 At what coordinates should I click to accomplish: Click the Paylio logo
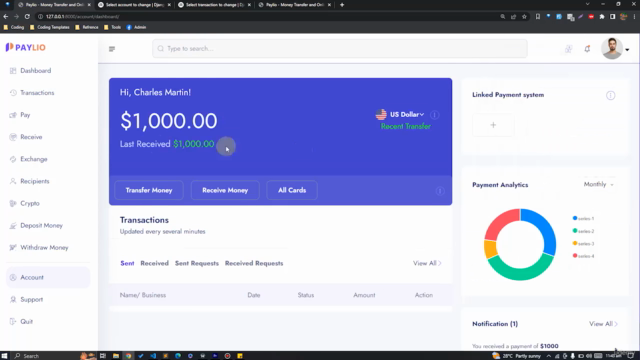26,47
